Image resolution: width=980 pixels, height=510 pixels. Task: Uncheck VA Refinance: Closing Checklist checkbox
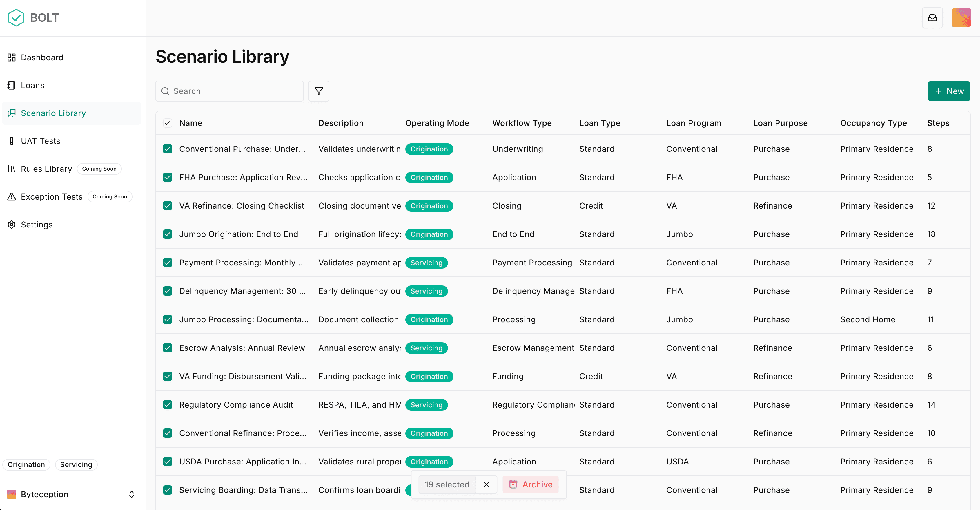[x=167, y=205]
